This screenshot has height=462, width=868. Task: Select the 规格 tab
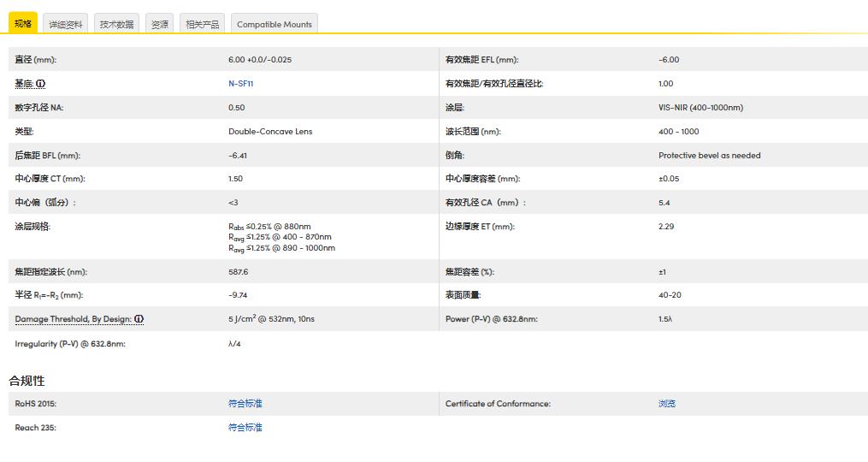point(23,24)
